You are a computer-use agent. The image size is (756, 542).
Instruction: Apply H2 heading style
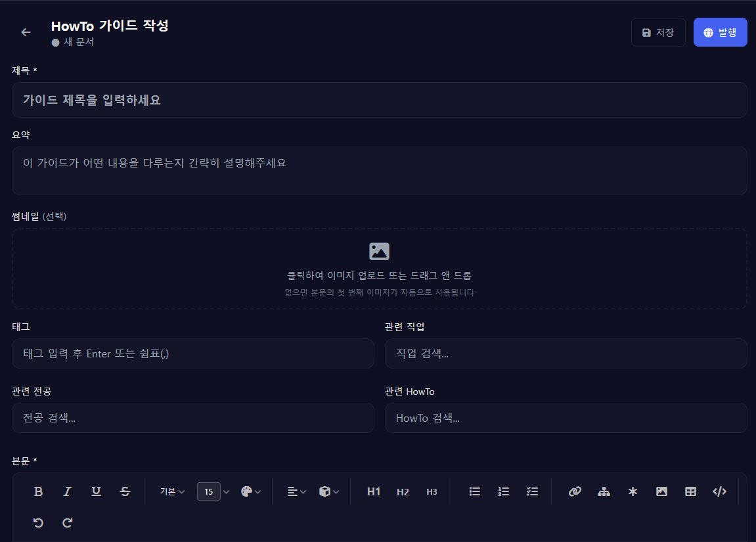403,491
